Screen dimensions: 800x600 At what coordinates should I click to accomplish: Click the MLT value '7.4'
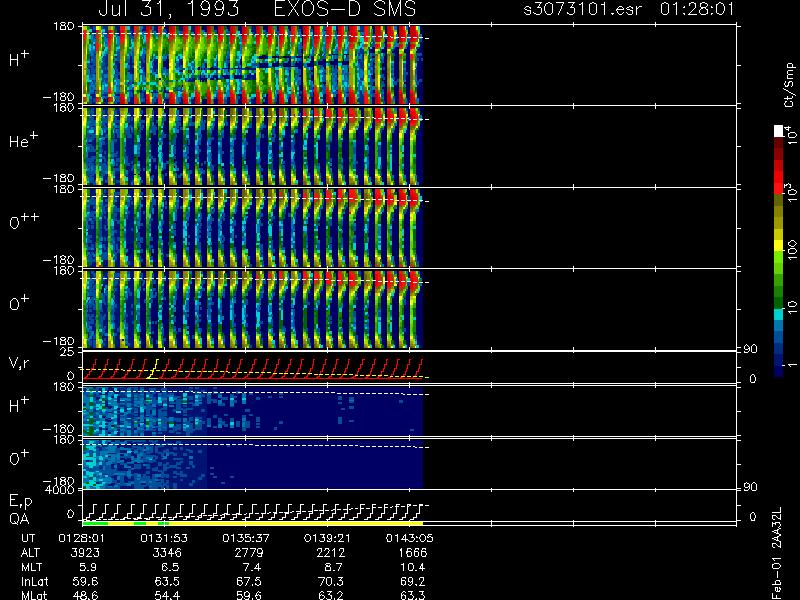(252, 567)
